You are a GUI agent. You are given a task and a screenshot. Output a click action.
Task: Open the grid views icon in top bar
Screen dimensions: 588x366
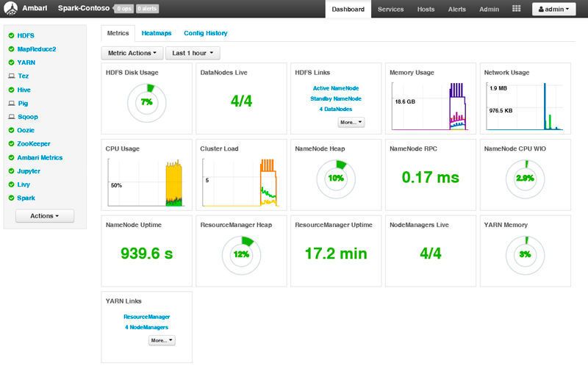[517, 9]
